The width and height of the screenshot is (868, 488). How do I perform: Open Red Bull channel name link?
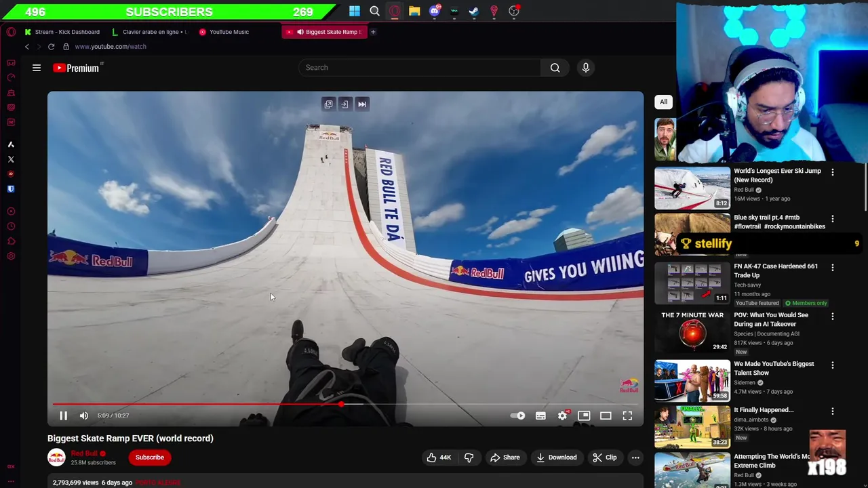85,453
